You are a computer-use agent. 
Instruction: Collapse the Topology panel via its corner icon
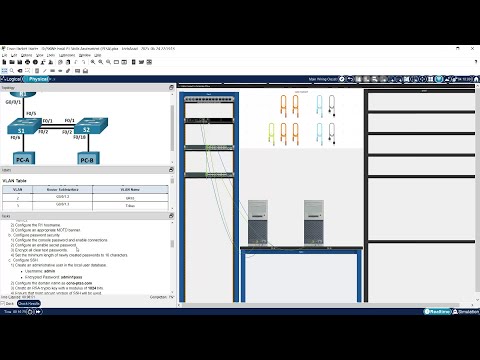171,87
